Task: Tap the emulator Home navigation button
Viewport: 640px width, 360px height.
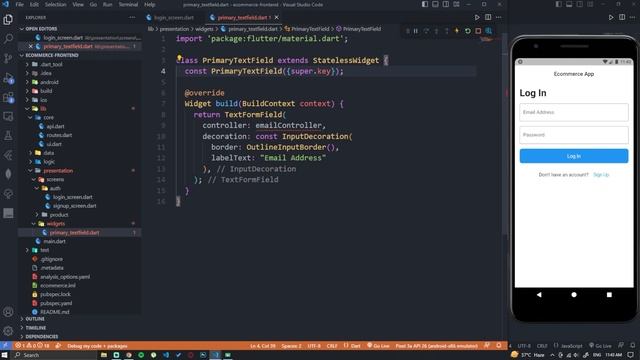Action: [574, 295]
